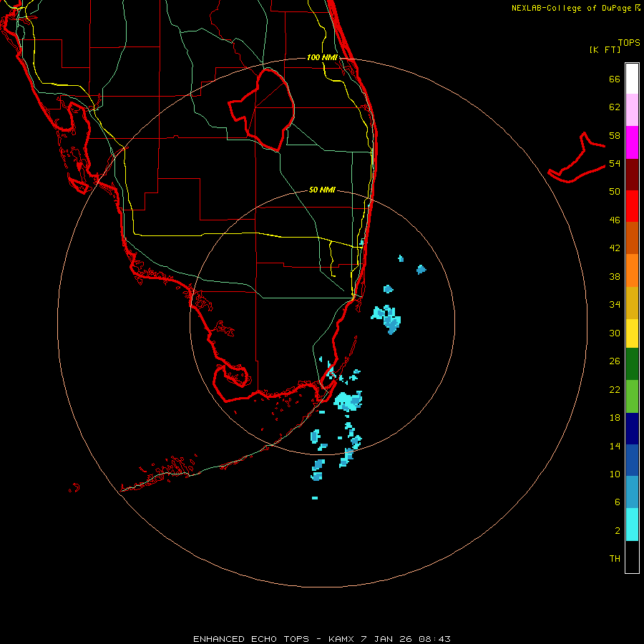644x644 pixels.
Task: Click 'ENHANCED ECHO TOPS' product title
Action: (x=251, y=639)
